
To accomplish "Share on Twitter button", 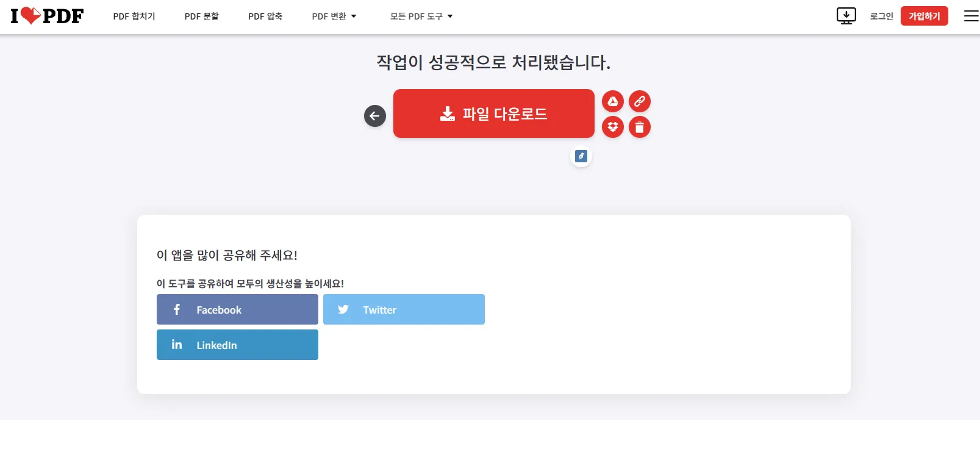I will click(x=404, y=309).
